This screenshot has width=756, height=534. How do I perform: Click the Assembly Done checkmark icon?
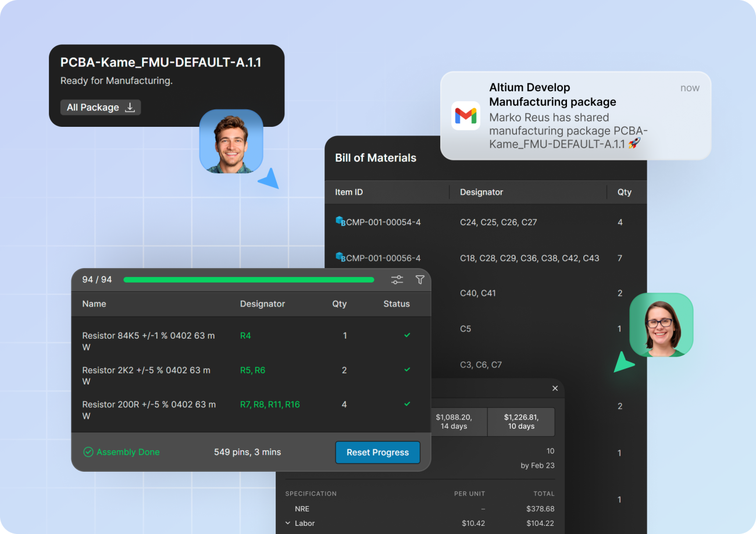coord(88,452)
